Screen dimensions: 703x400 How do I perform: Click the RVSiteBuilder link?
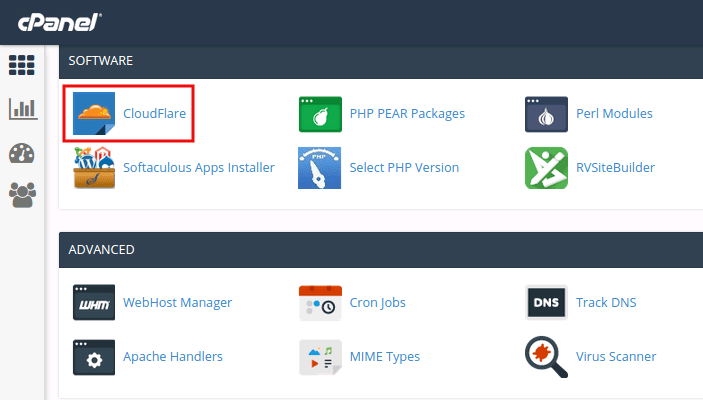[616, 167]
